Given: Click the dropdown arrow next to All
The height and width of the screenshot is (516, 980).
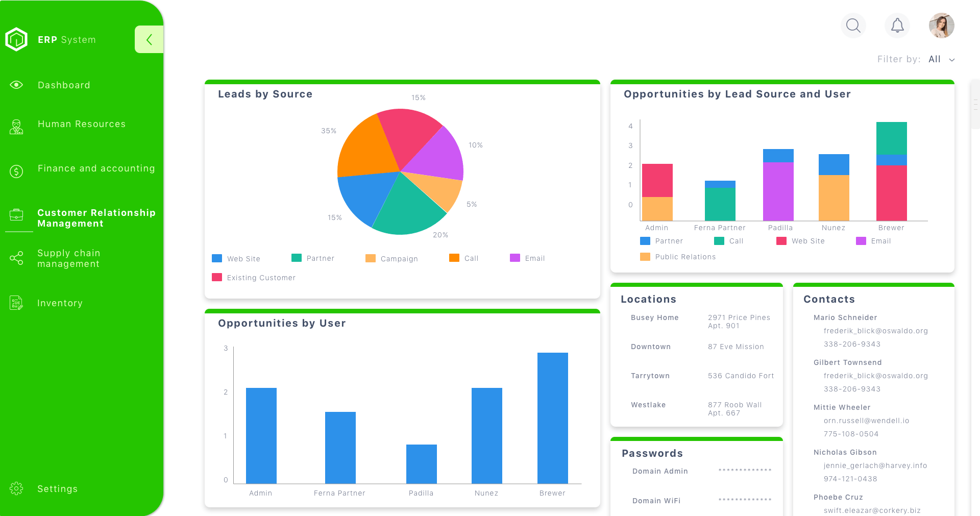Looking at the screenshot, I should pyautogui.click(x=952, y=60).
